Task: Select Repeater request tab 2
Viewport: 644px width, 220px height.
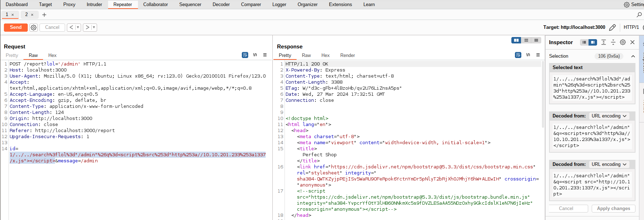Action: 26,15
